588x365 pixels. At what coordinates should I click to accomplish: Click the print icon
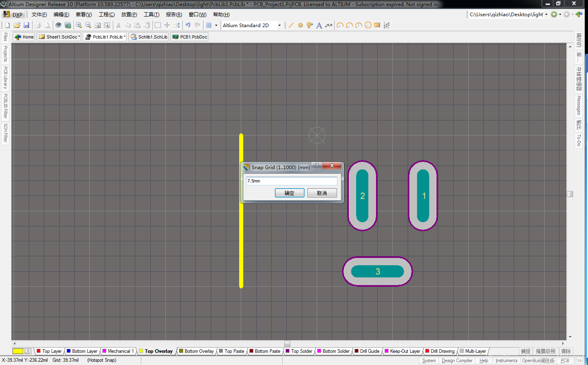pos(38,25)
